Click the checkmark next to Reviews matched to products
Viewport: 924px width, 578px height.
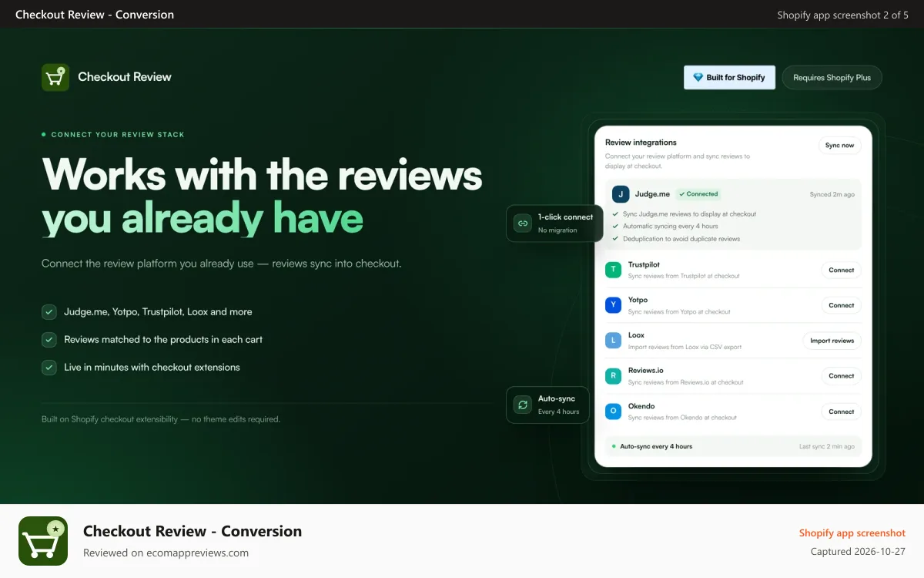click(x=49, y=340)
